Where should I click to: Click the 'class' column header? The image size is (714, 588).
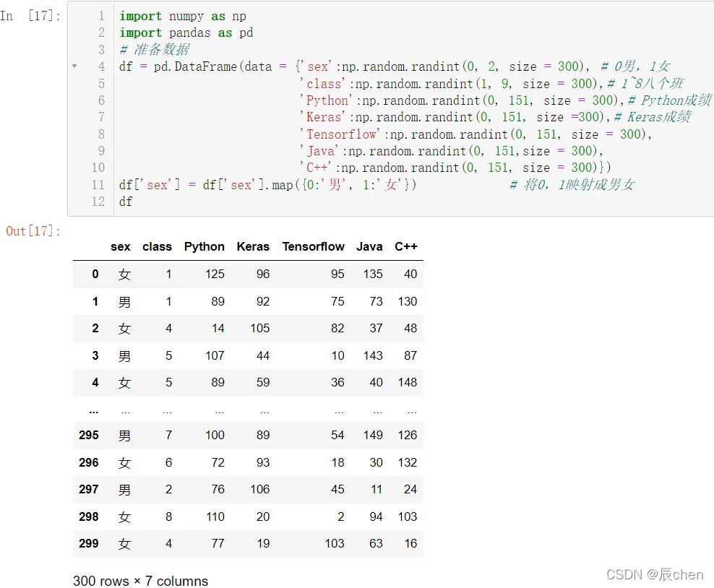coord(157,246)
